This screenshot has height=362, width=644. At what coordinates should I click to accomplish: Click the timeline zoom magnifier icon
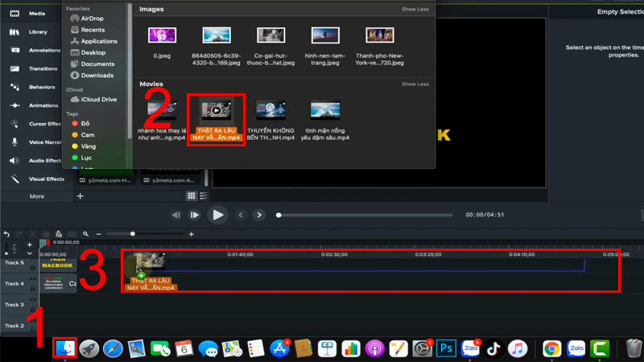[x=86, y=234]
